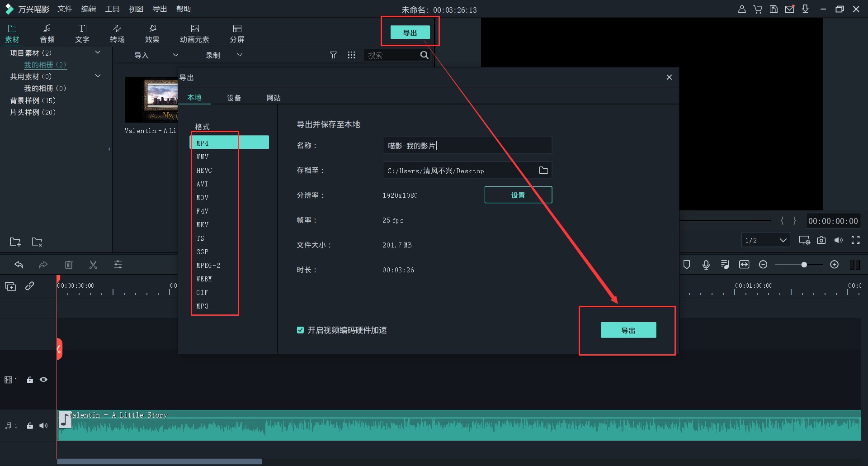Zoom in timeline with plus button

click(x=835, y=265)
